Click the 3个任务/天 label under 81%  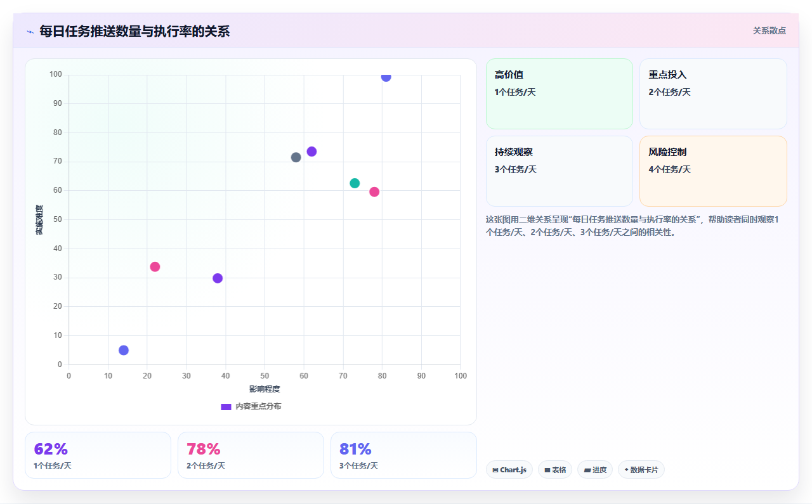pos(358,466)
